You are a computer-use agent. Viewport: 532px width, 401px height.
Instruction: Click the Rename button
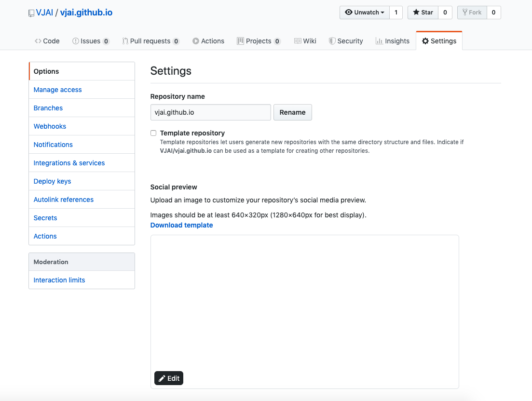(x=292, y=112)
